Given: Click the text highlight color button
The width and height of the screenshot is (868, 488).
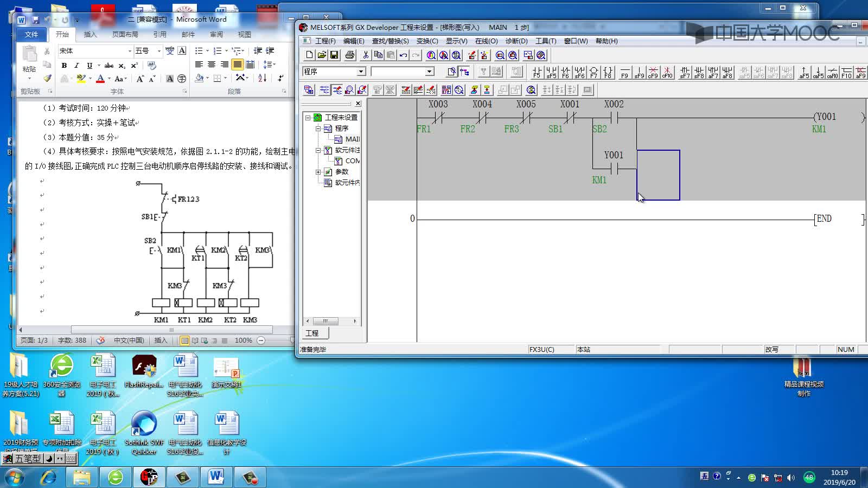Looking at the screenshot, I should (81, 79).
